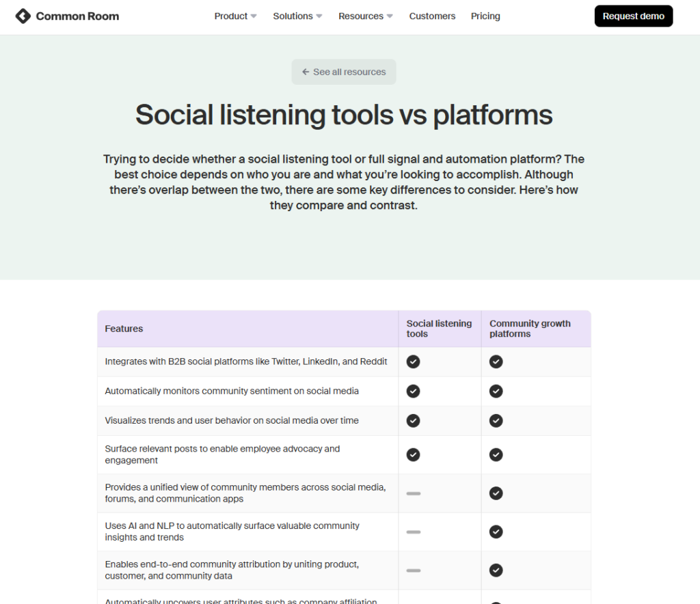Select Pricing in the navigation bar

(x=485, y=16)
